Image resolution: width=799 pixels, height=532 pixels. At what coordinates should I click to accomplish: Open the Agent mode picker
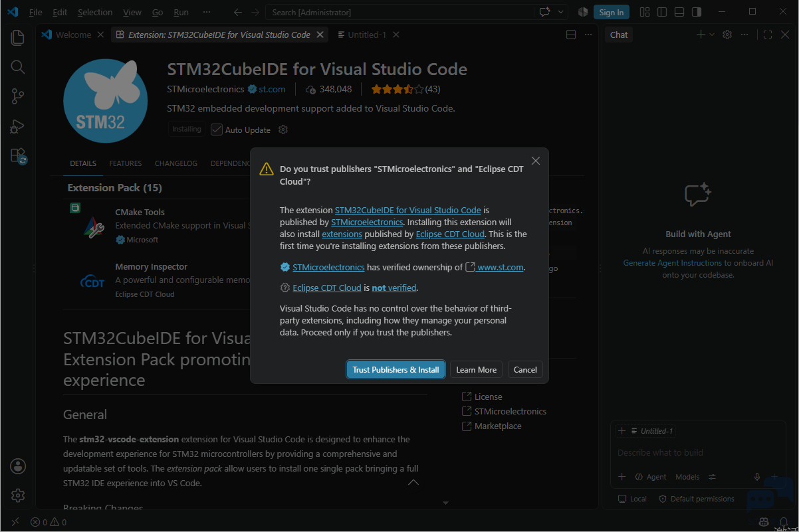click(x=651, y=477)
